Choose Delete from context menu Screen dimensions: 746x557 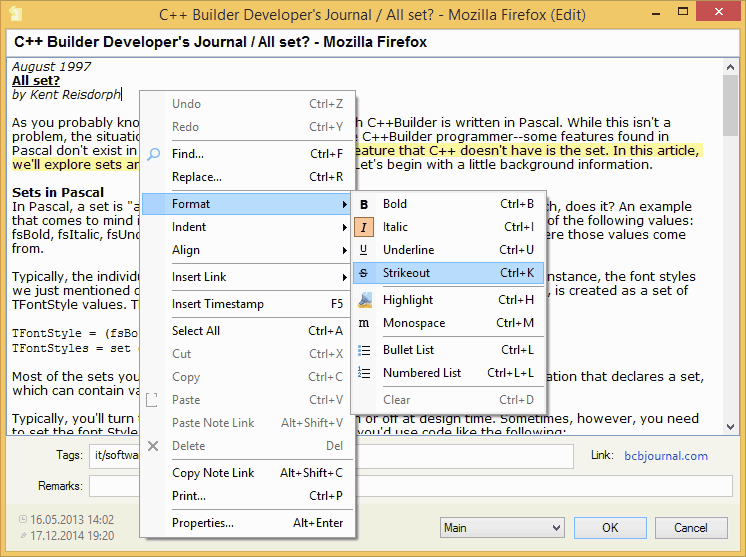(248, 446)
